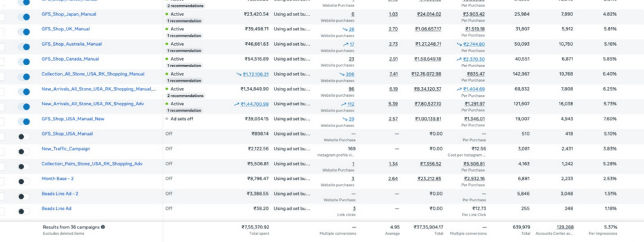Click downtrend arrow next to ₹1,72,106.21 amount
This screenshot has width=644, height=242.
pyautogui.click(x=239, y=74)
